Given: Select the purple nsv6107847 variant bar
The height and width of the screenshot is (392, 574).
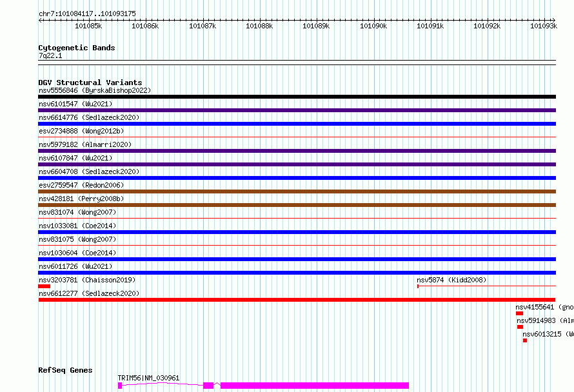Looking at the screenshot, I should (x=297, y=164).
